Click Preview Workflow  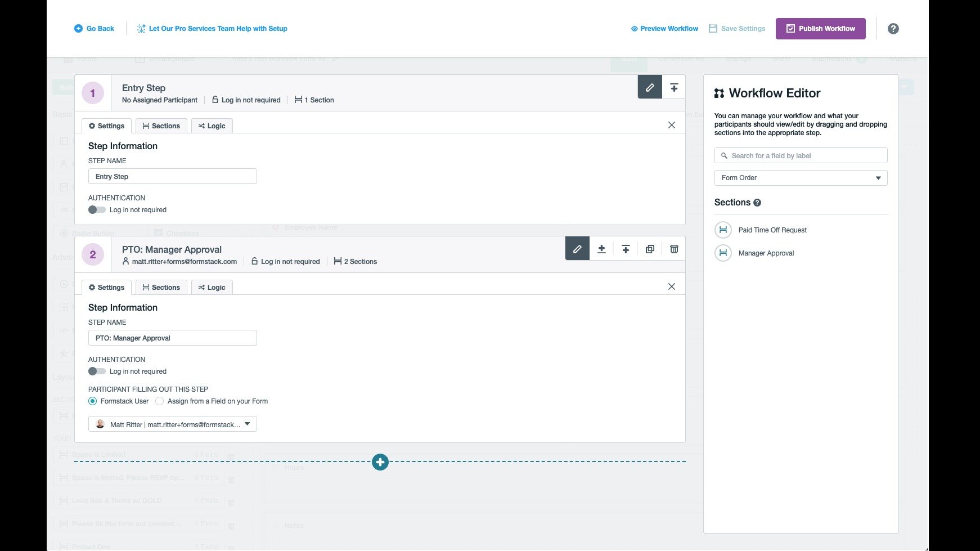click(664, 28)
